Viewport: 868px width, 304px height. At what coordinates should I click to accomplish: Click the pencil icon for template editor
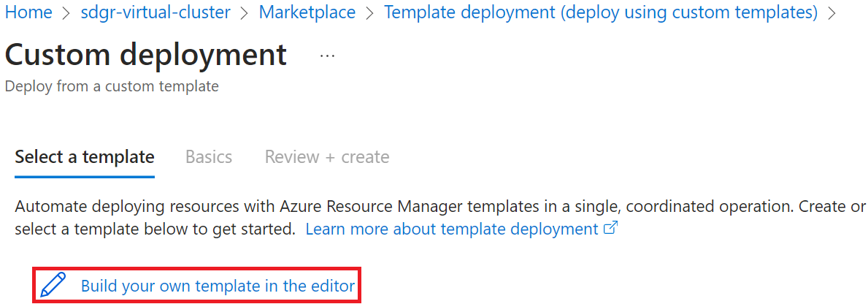[54, 285]
